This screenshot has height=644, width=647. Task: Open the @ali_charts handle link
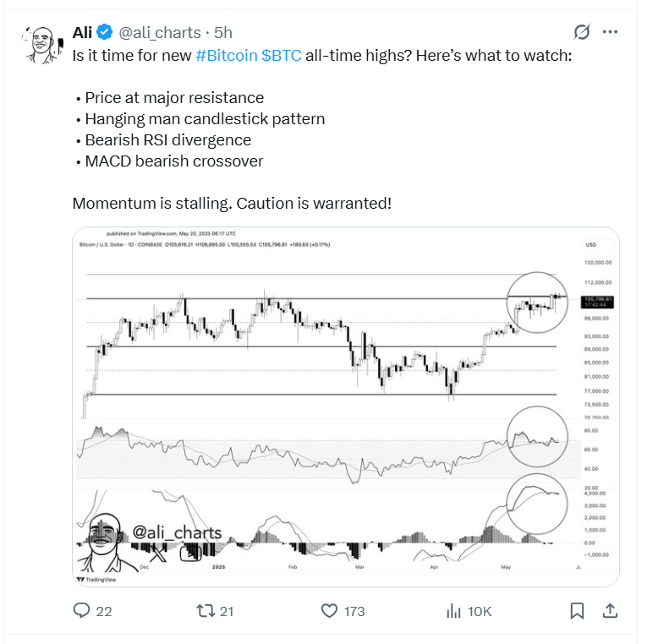point(159,33)
